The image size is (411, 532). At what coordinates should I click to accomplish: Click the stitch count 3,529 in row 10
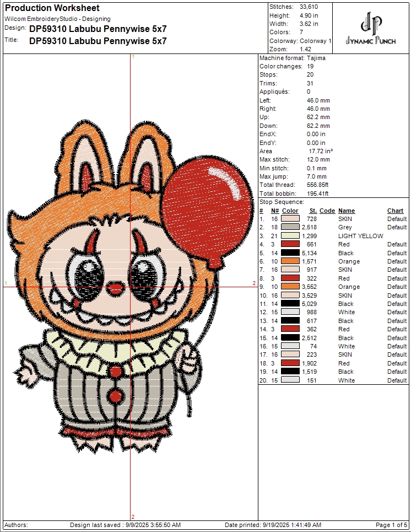pos(309,295)
